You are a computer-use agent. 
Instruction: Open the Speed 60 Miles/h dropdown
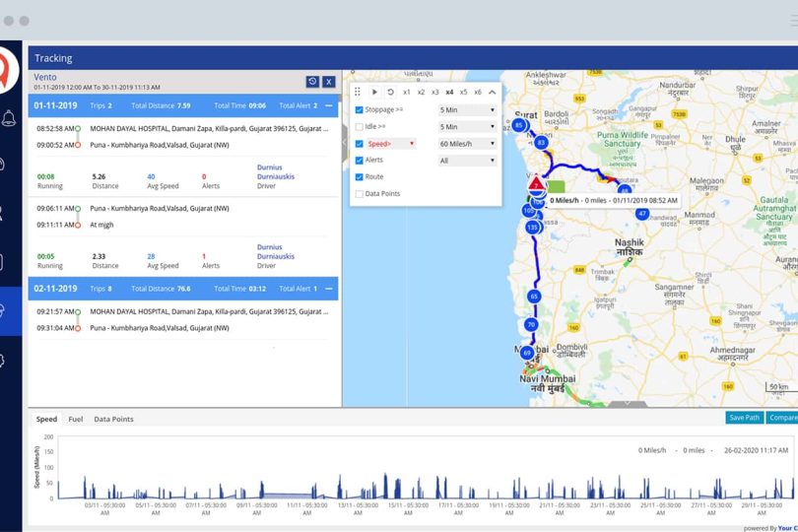coord(467,144)
